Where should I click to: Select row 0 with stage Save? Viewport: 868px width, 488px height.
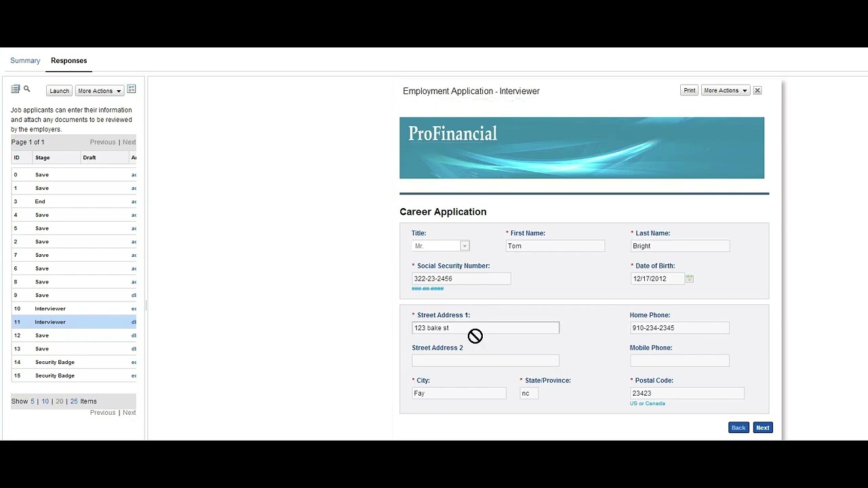(74, 174)
